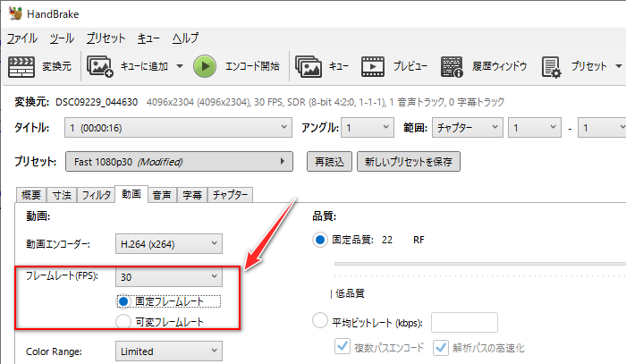This screenshot has width=626, height=364.
Task: Open the Color Range Limited dropdown
Action: (169, 351)
